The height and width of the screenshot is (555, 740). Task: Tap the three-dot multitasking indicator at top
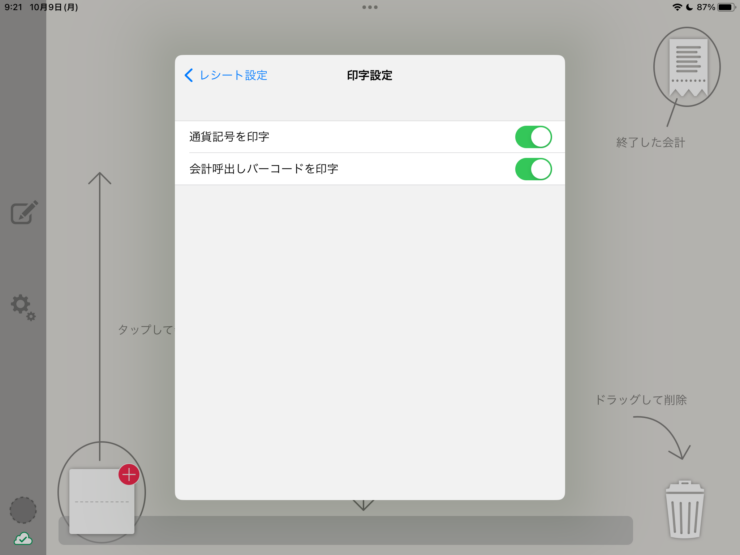(370, 7)
